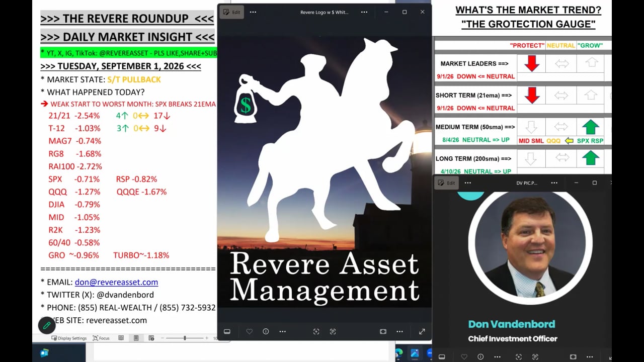
Task: Click the Word zoom slider handle
Action: [185, 338]
